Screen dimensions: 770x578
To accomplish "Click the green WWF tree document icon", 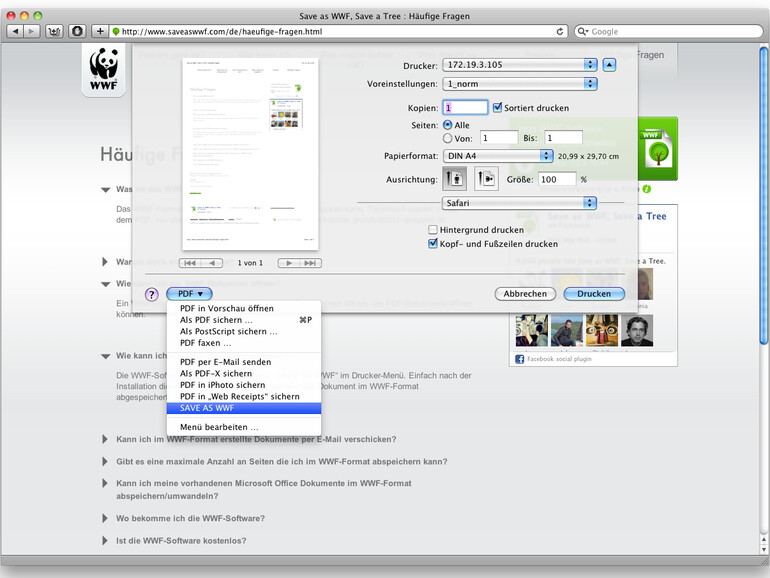I will (x=658, y=148).
